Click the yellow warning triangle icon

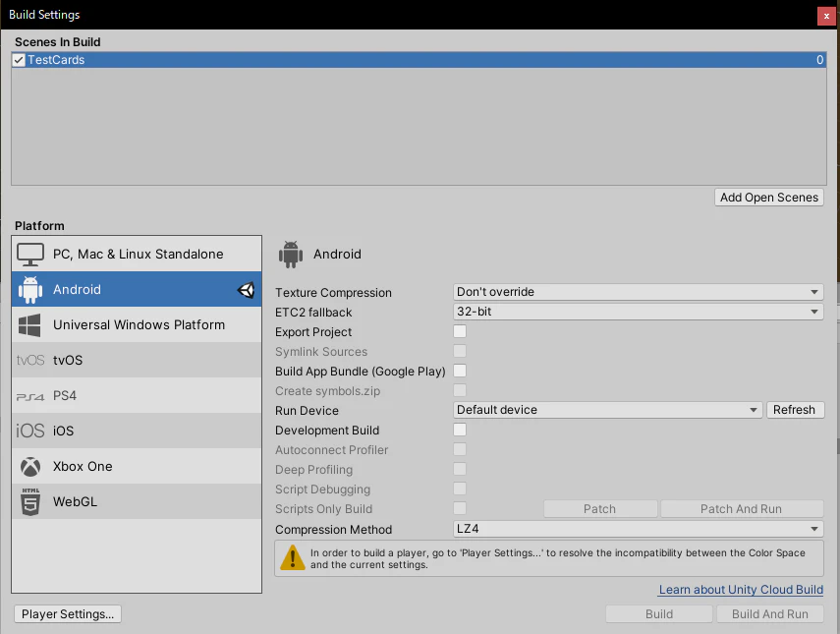293,558
